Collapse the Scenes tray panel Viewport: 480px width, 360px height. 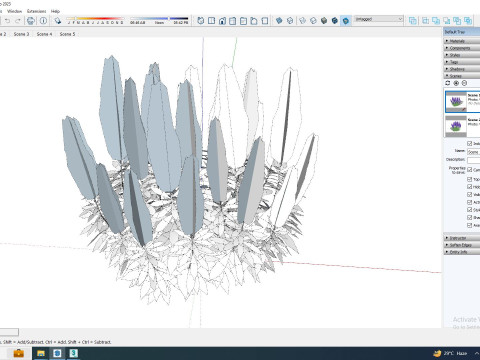pos(462,76)
